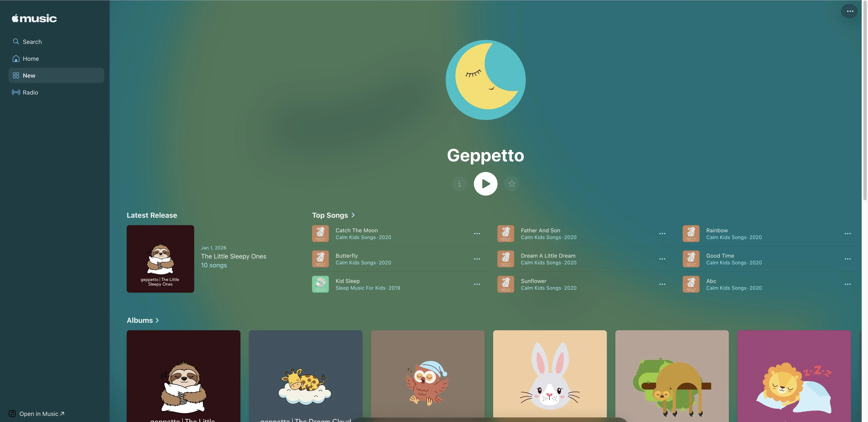
Task: Select the Butterfly song title
Action: pos(346,256)
